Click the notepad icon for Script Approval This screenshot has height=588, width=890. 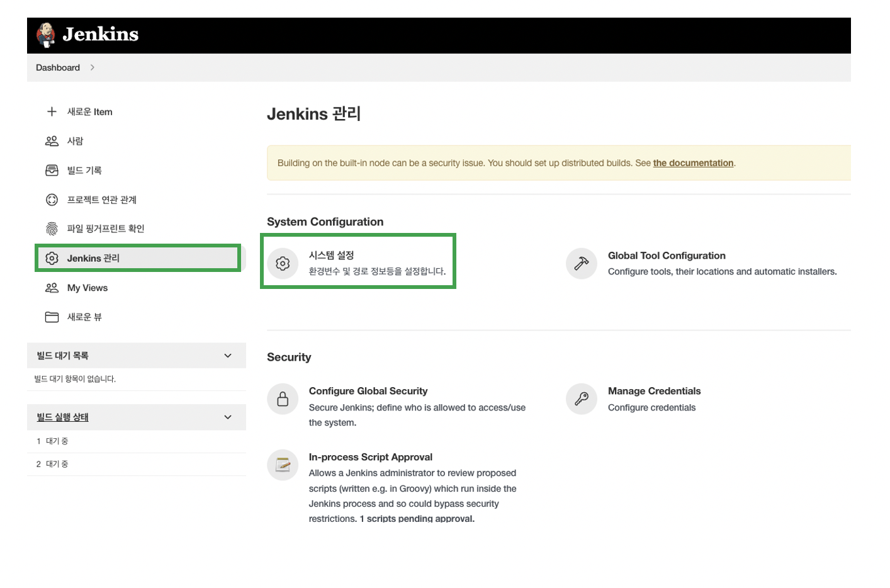tap(283, 465)
